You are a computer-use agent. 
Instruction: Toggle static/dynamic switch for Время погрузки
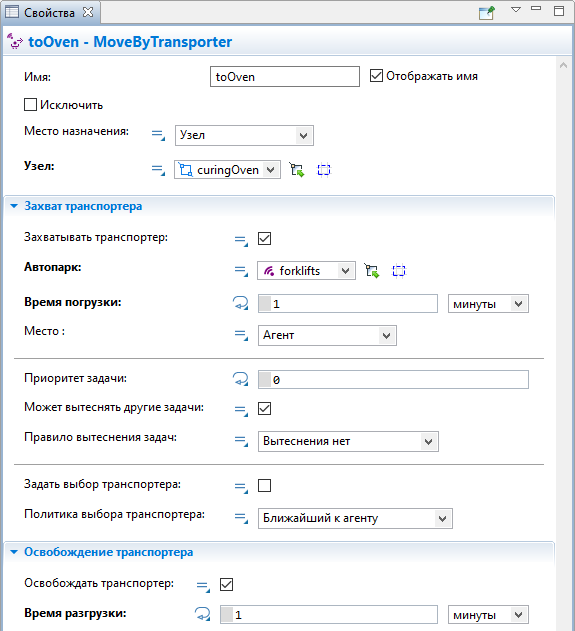(x=241, y=303)
